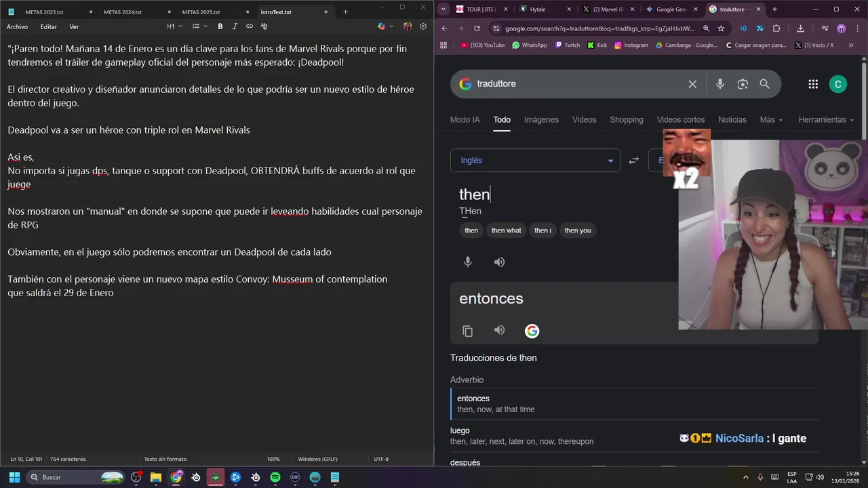Search by image with Google Lens
The image size is (868, 488).
(x=743, y=84)
